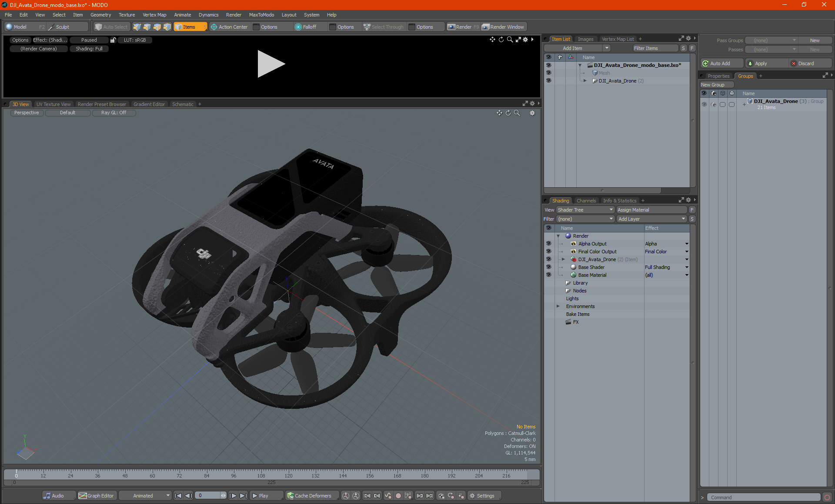Switch to the Channels tab

[x=586, y=201]
